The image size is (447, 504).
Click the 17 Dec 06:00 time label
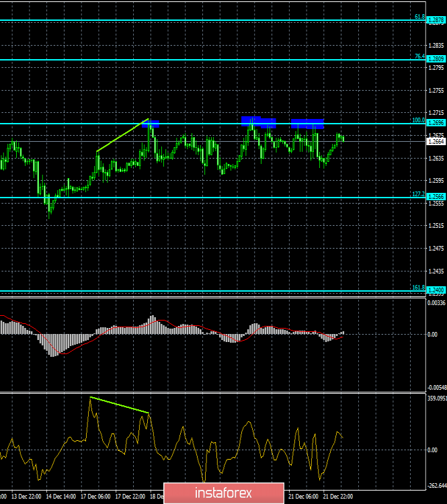(x=95, y=497)
